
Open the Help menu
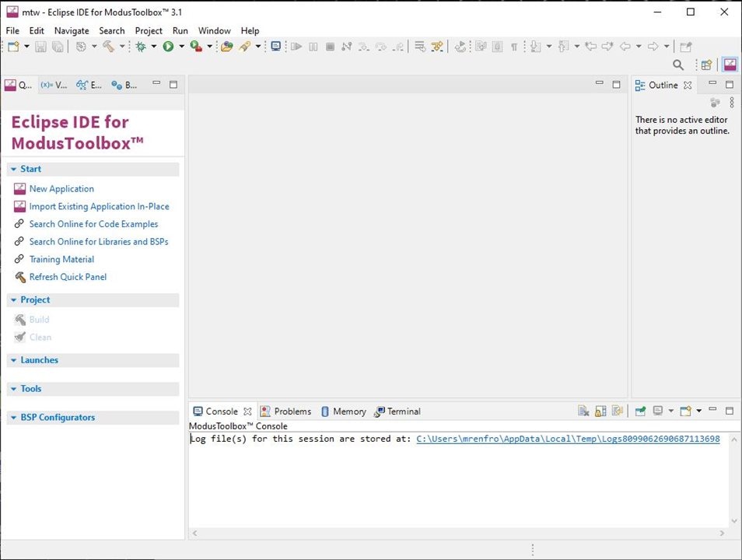pos(250,31)
